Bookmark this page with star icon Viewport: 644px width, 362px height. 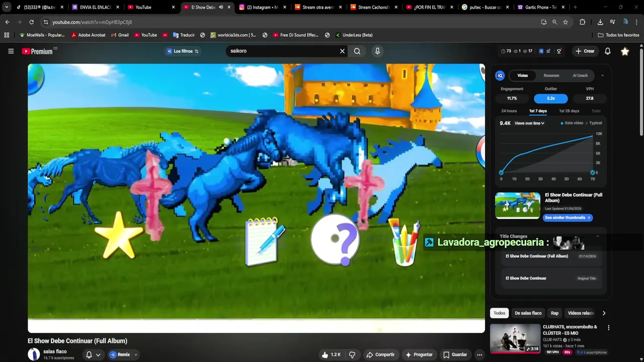point(565,22)
